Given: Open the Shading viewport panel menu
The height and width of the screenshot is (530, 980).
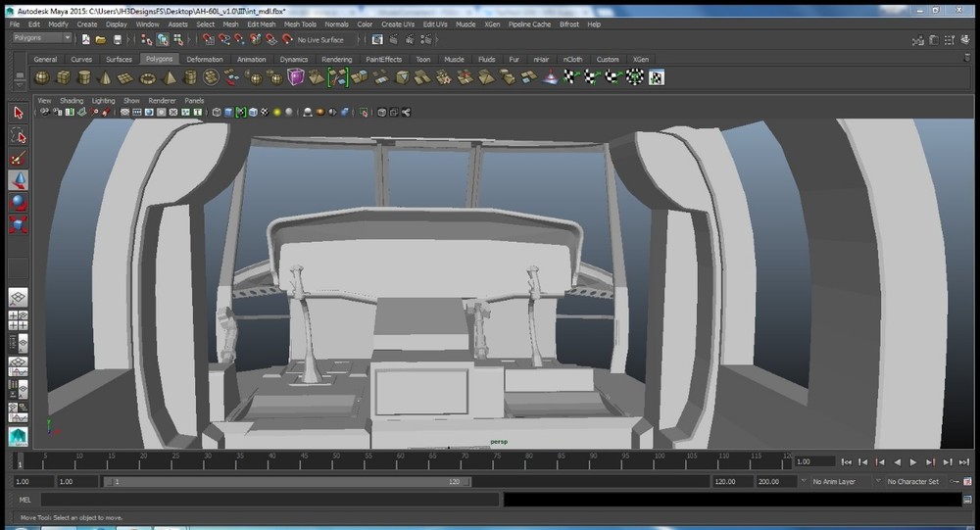Looking at the screenshot, I should [72, 100].
